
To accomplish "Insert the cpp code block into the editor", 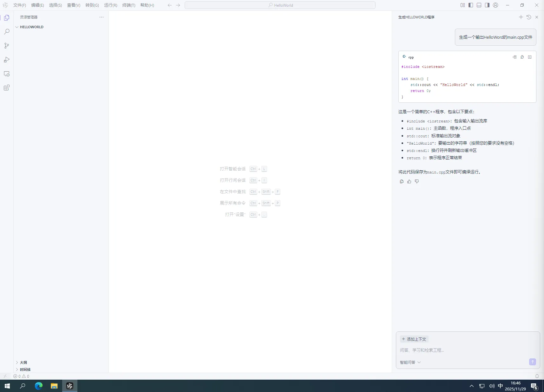I will click(x=515, y=57).
